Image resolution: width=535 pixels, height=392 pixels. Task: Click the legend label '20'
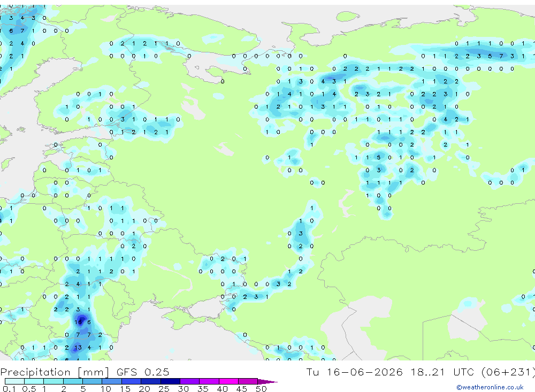tap(144, 389)
